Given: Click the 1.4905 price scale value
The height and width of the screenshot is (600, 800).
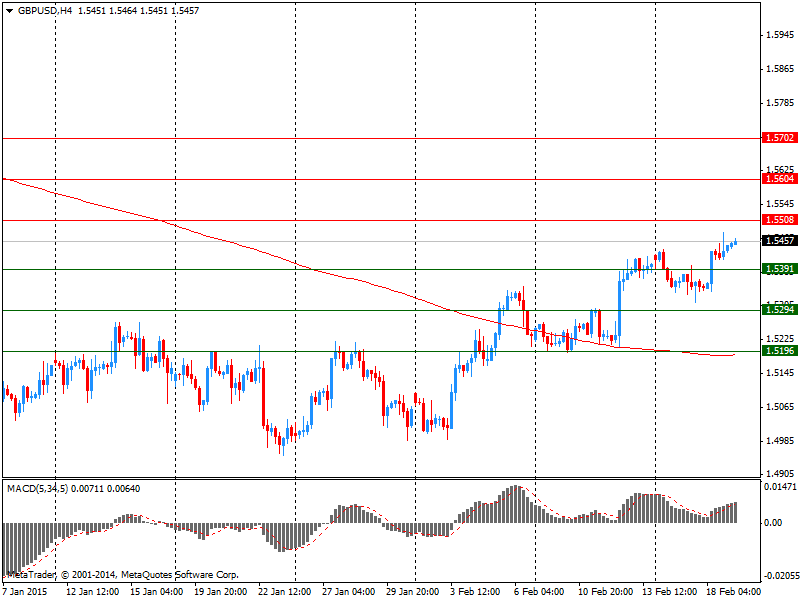Looking at the screenshot, I should tap(780, 473).
